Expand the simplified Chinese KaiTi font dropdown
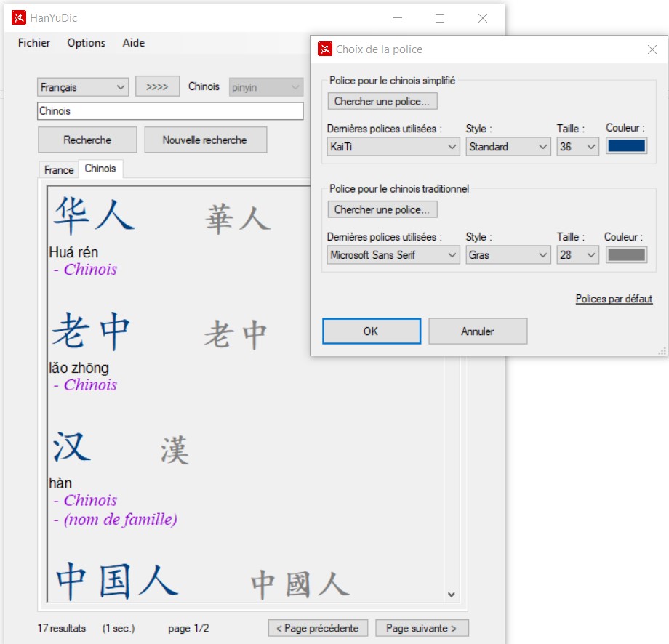 (393, 147)
